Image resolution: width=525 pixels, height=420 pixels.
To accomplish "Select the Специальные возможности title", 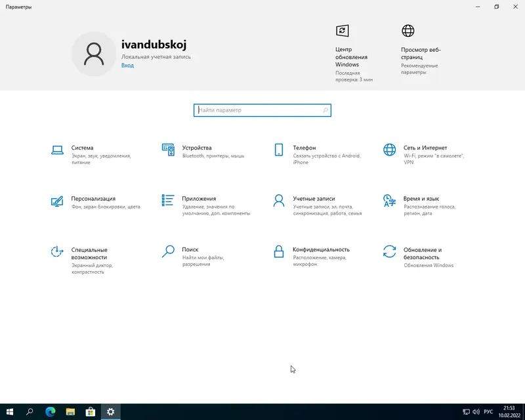I will [x=89, y=253].
